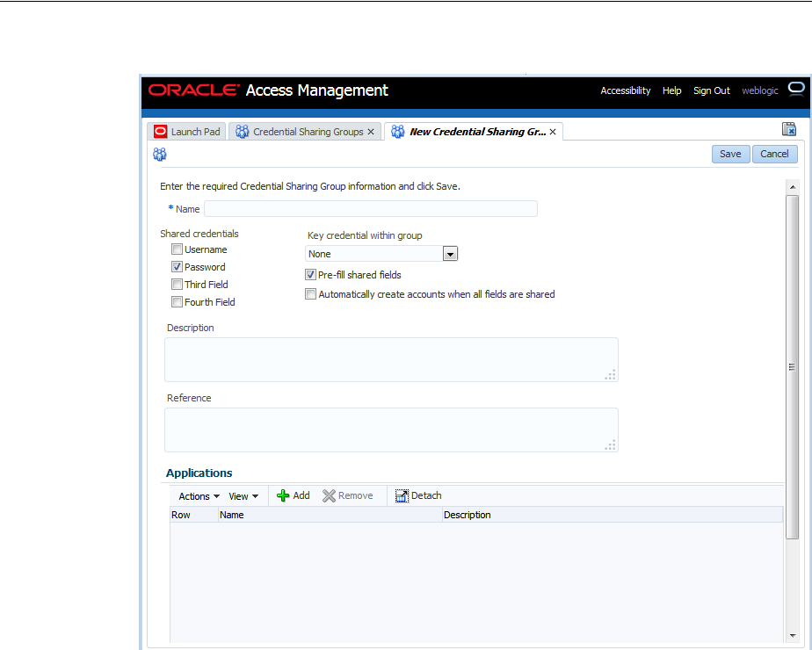Check the Fourth Field checkbox
Screen dimensions: 812x650
pyautogui.click(x=178, y=302)
